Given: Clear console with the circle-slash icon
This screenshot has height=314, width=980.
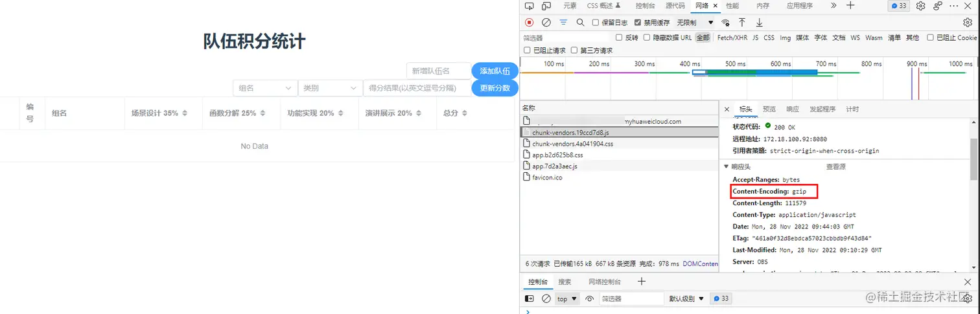Looking at the screenshot, I should point(546,298).
